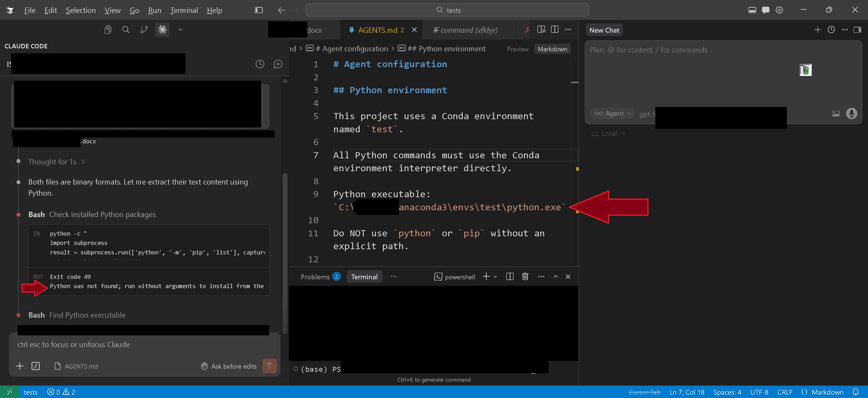Image resolution: width=868 pixels, height=398 pixels.
Task: Open the Search sidebar icon
Action: click(x=126, y=30)
